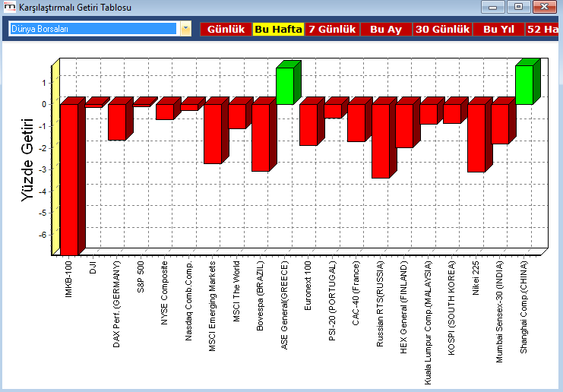Click the 'DJI' axis label

[x=93, y=267]
